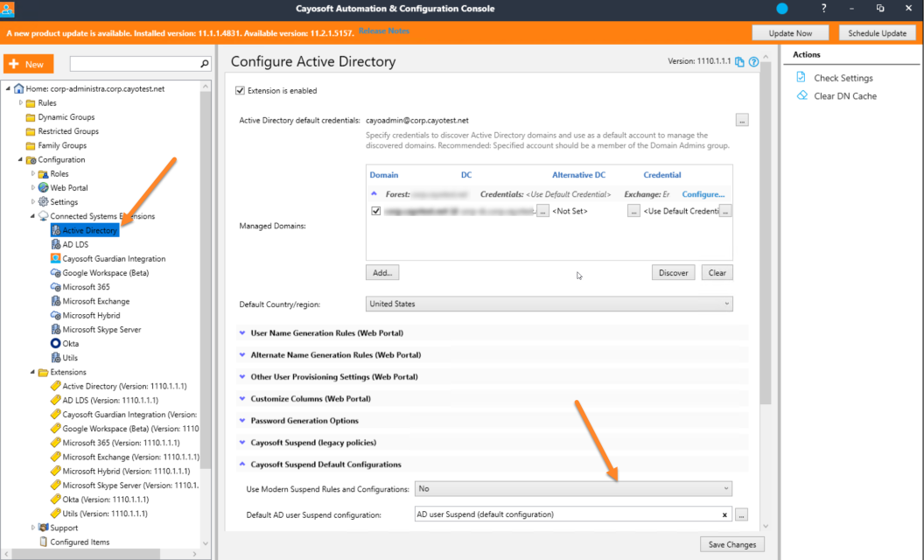Screen dimensions: 924x560
Task: Click the main panel vertical scrollbar
Action: tap(766, 234)
